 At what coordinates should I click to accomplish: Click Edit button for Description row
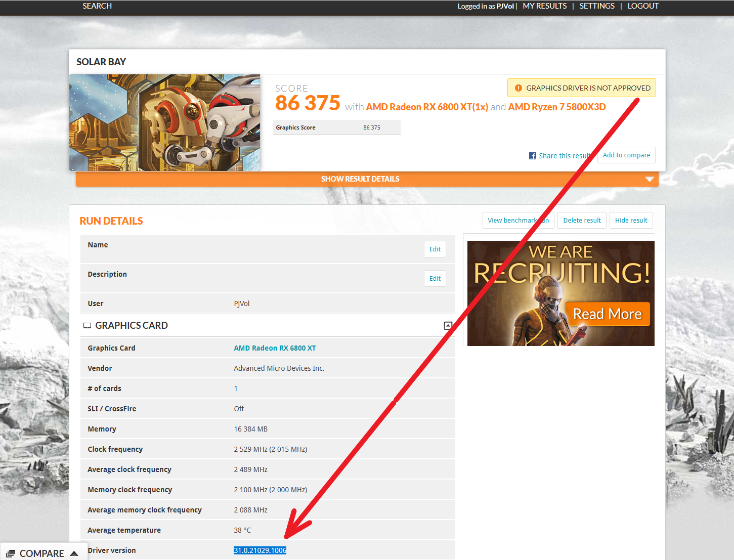pos(435,279)
